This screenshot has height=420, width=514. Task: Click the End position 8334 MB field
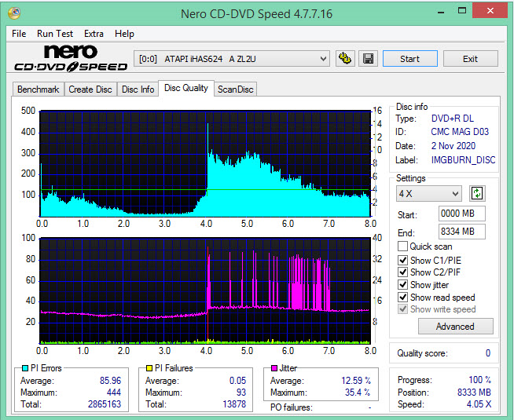pos(462,232)
